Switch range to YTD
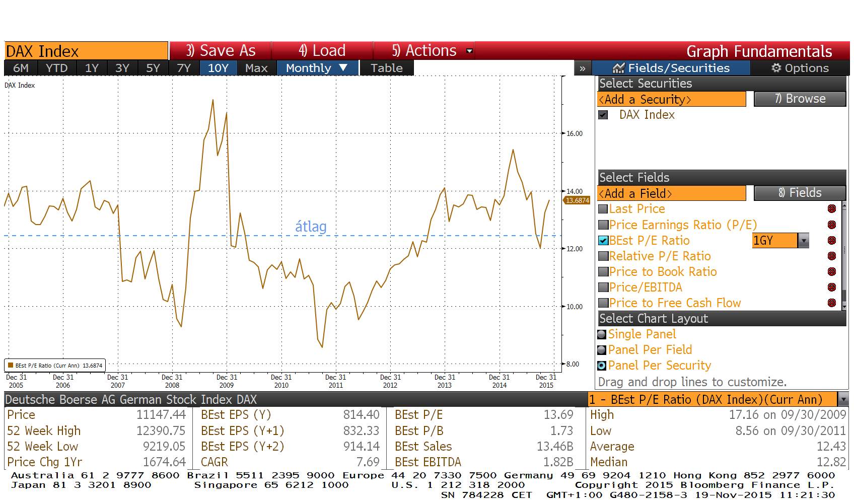Screen dimensions: 854x504 tap(56, 68)
